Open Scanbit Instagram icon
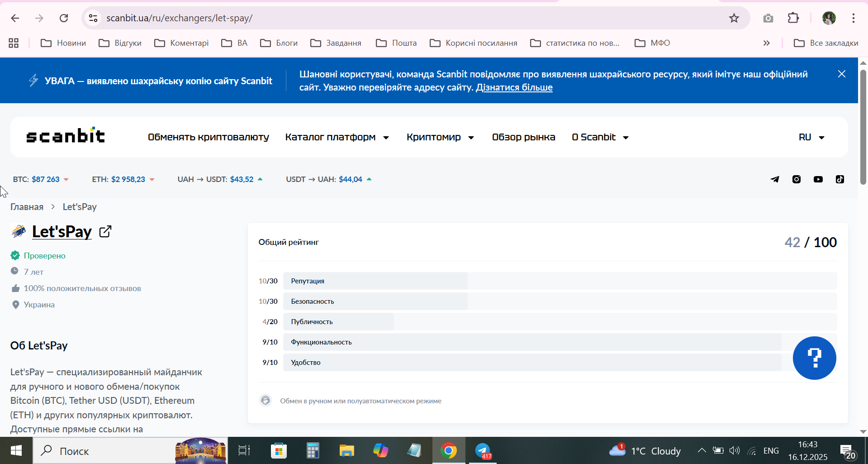Image resolution: width=868 pixels, height=464 pixels. [797, 179]
